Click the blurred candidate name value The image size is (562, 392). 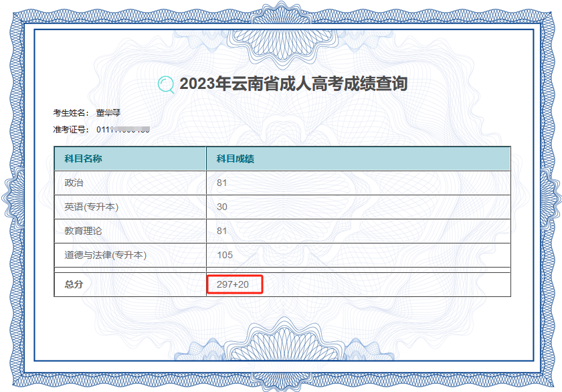pos(108,112)
